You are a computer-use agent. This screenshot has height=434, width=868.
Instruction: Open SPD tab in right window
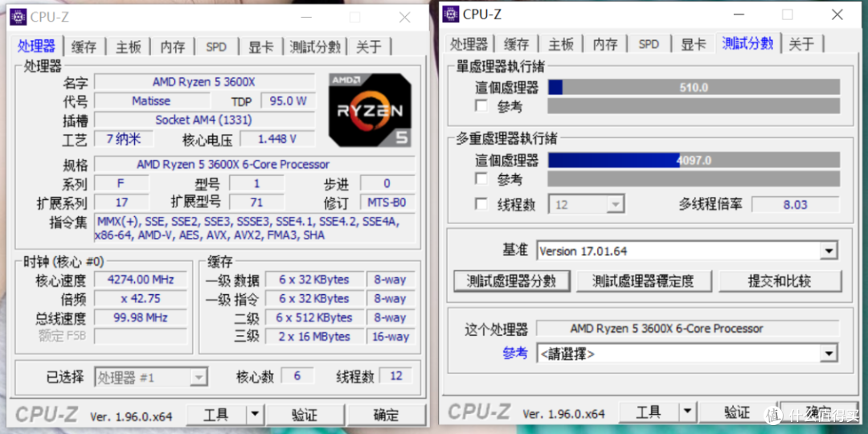649,44
